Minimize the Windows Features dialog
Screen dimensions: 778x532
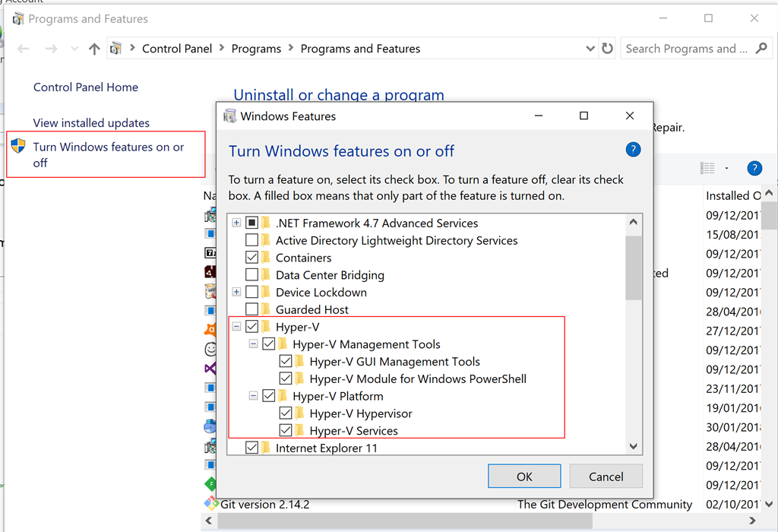point(539,116)
